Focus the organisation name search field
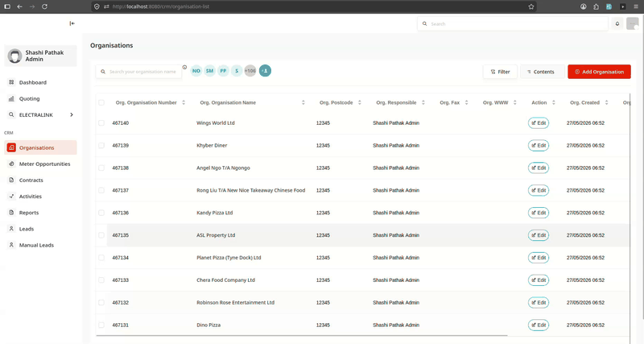Screen dimensions: 644x344 coord(138,72)
